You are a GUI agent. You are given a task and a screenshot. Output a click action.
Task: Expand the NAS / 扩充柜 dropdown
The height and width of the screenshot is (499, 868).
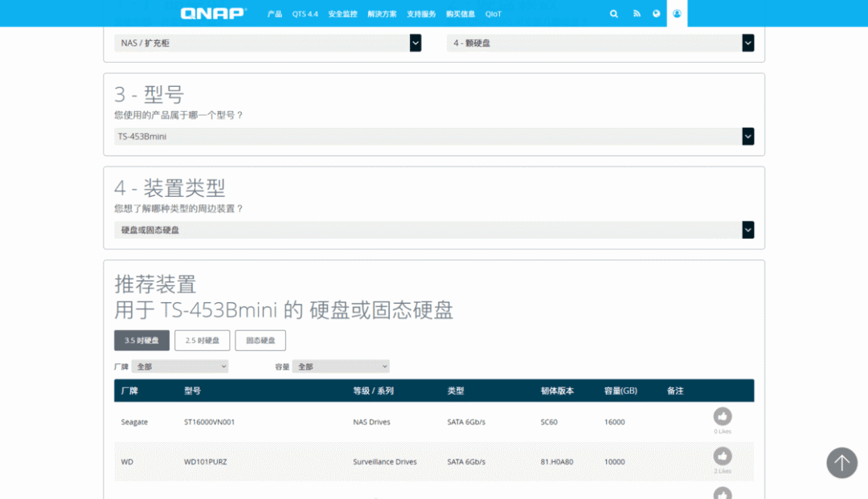(268, 43)
